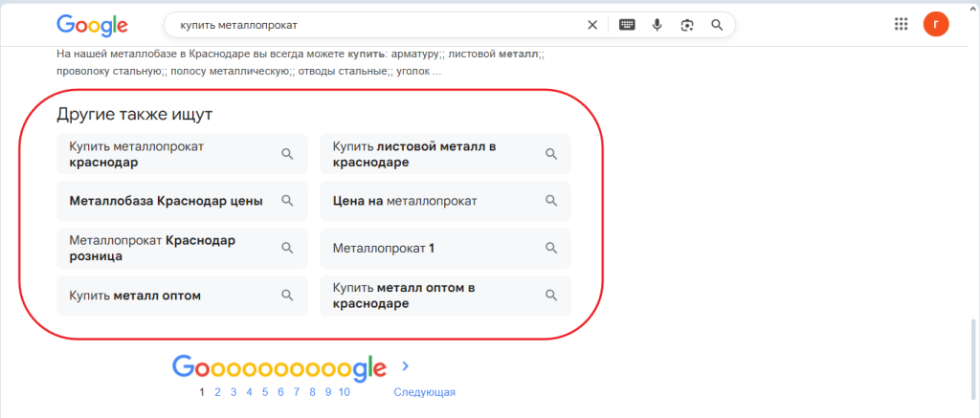Open suggestion "Металлопрокат Краснодар розница"
Viewport: 980px width, 418px height.
coord(182,248)
